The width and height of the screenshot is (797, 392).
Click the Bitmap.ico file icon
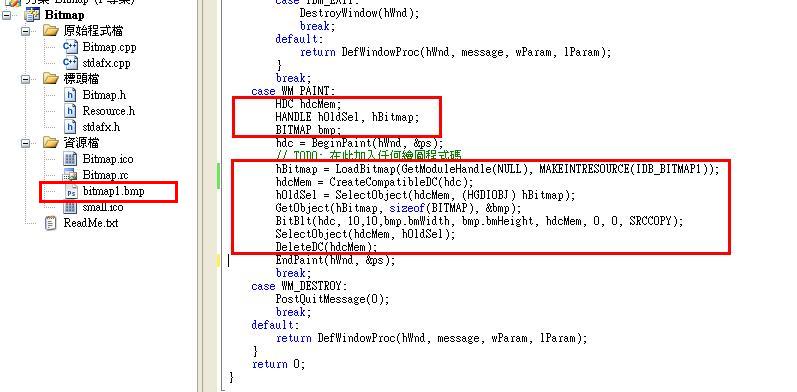[70, 159]
